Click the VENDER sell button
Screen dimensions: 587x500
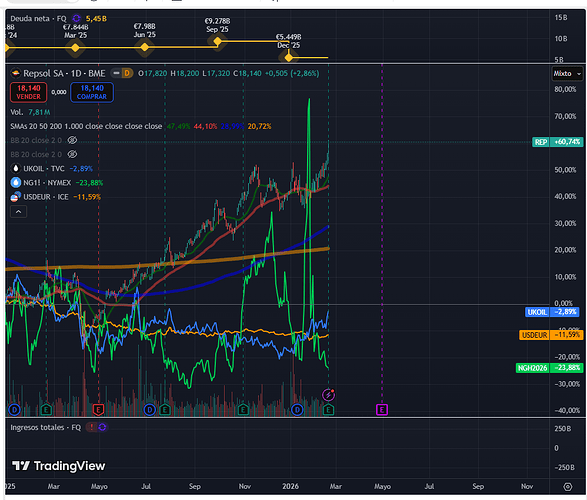pos(28,92)
